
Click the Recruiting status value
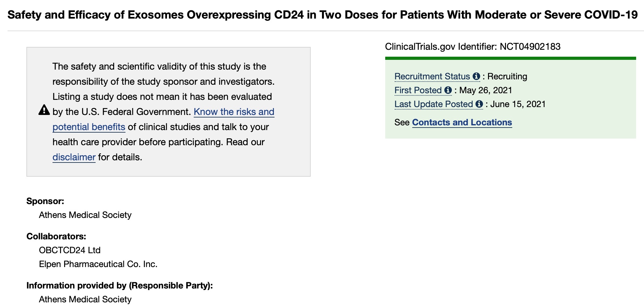click(x=507, y=77)
